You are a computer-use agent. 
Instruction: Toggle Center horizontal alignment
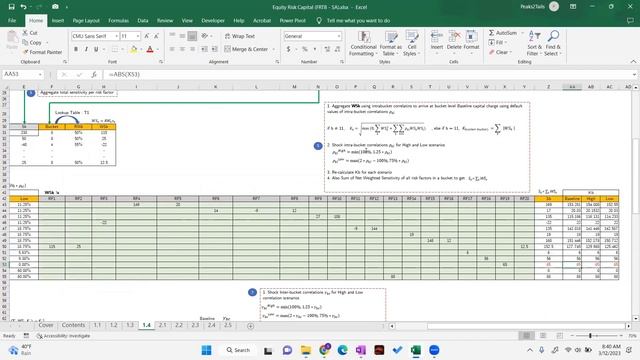point(182,49)
